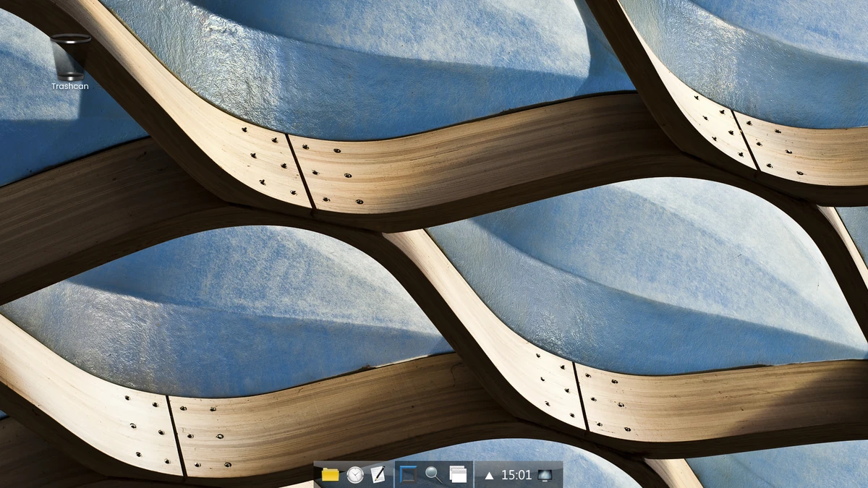The width and height of the screenshot is (868, 488).
Task: Click the monitor icon beside the clock
Action: pos(545,475)
